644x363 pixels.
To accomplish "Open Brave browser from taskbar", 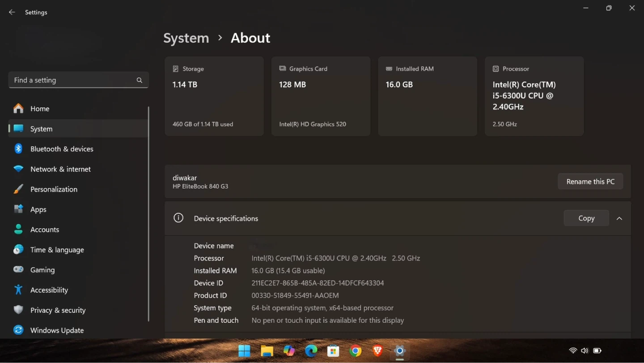I will click(x=377, y=351).
